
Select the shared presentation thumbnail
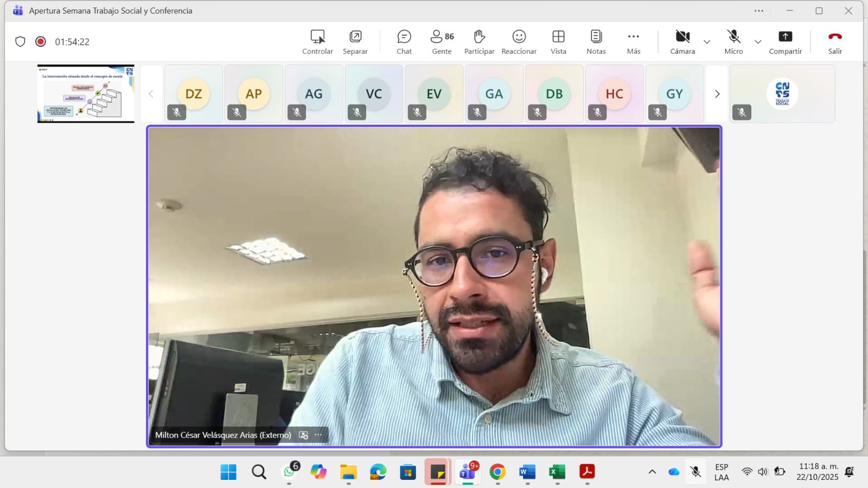(x=86, y=94)
